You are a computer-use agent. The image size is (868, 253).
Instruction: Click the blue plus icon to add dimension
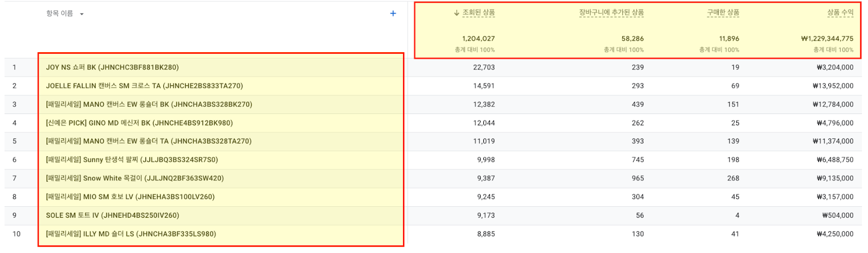pos(393,14)
